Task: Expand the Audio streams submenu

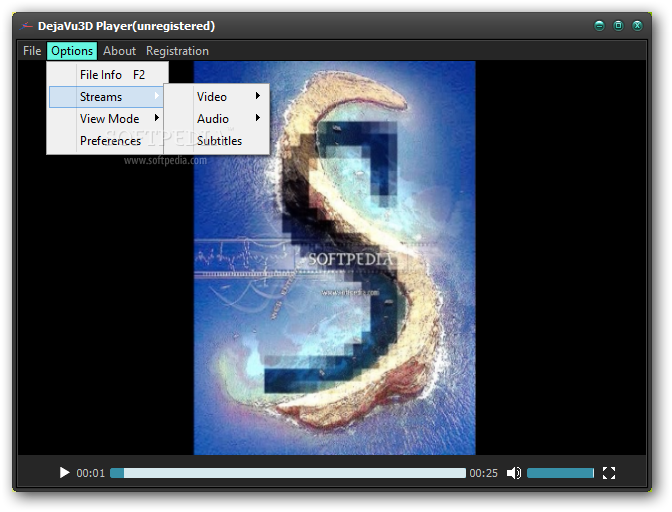Action: (217, 119)
